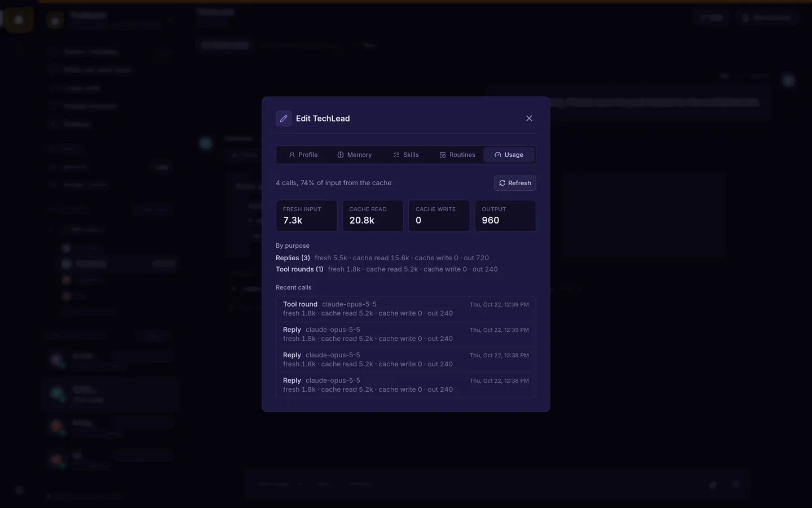Switch to the Profile tab

point(303,155)
